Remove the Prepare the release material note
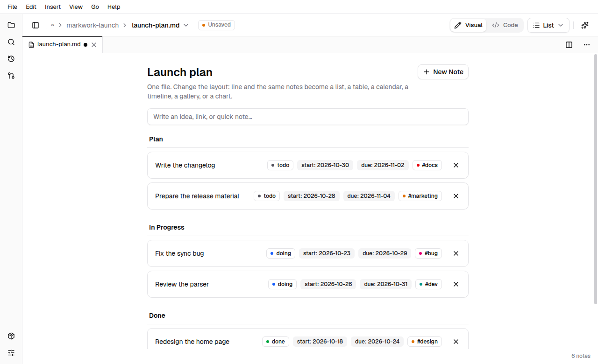 coord(456,196)
